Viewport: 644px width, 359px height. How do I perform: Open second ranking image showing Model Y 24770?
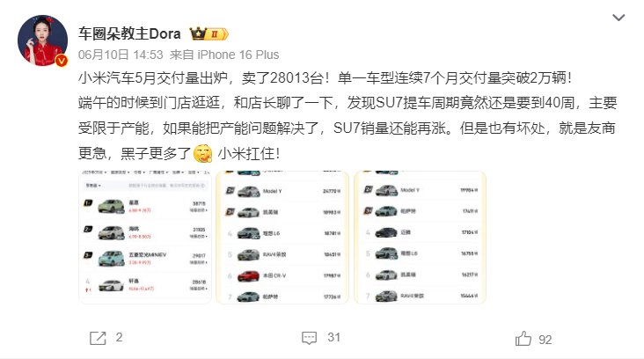tap(282, 238)
